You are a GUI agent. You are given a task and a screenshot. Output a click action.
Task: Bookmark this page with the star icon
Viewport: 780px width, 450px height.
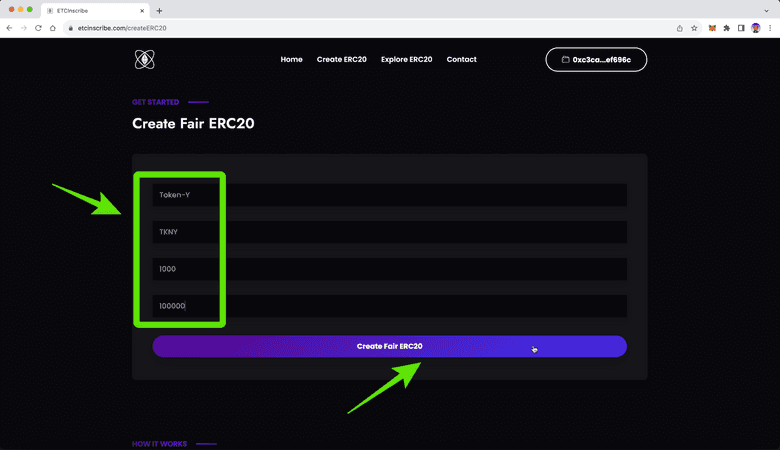coord(694,28)
